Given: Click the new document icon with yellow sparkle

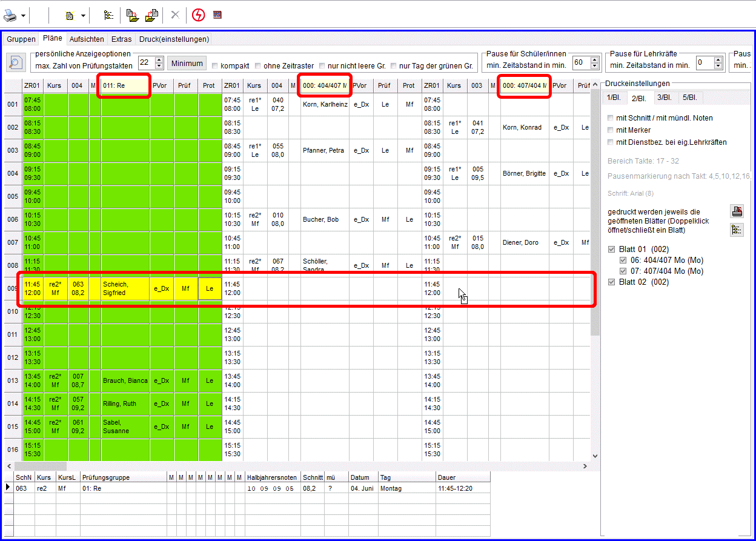Looking at the screenshot, I should click(x=70, y=15).
